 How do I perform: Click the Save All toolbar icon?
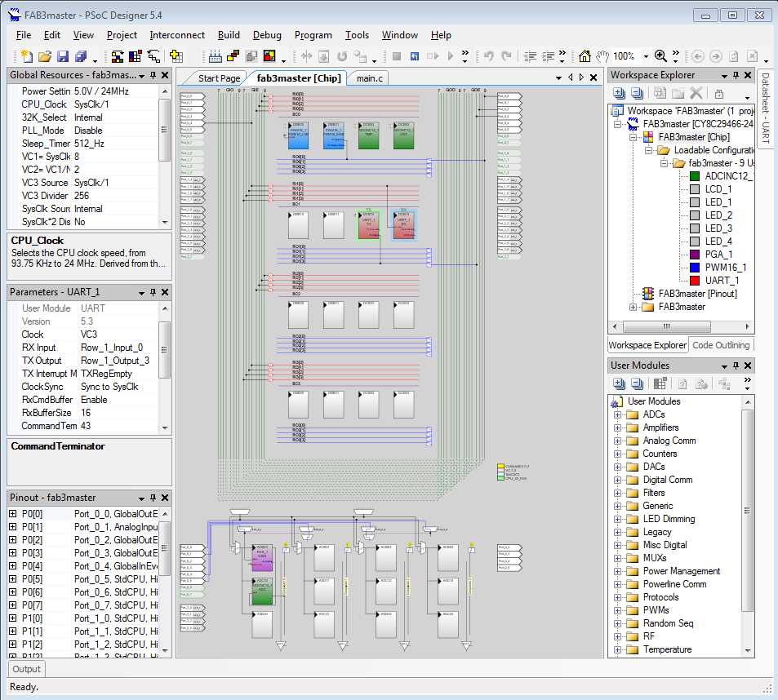[81, 56]
